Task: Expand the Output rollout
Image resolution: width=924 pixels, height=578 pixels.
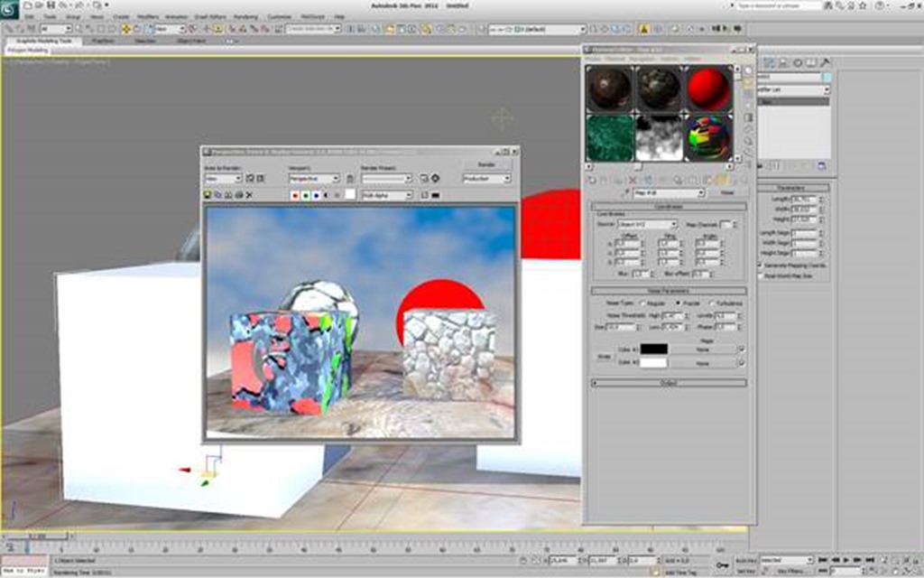Action: point(669,383)
